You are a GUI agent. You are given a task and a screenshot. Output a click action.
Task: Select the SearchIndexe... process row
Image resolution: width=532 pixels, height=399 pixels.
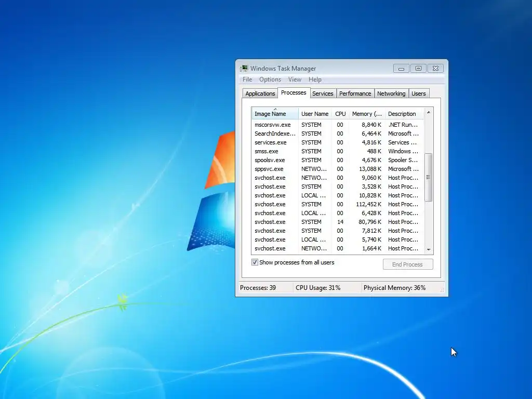(338, 134)
